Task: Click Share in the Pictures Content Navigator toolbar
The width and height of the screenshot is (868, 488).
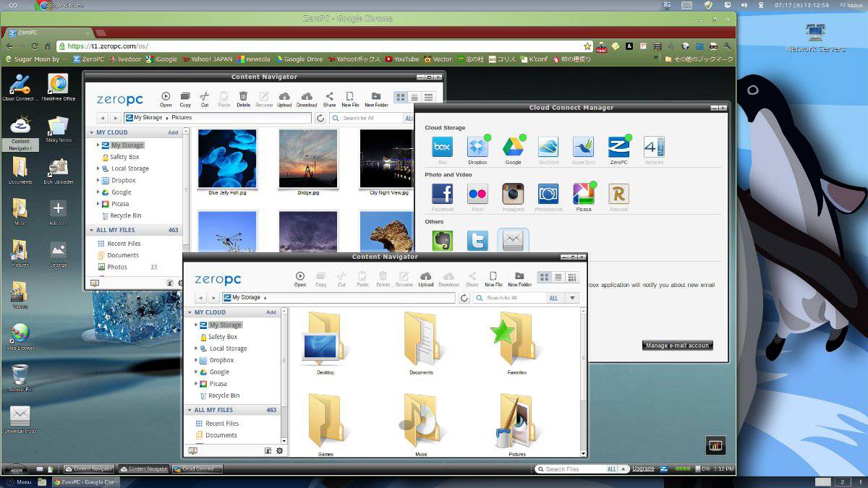Action: [x=329, y=99]
